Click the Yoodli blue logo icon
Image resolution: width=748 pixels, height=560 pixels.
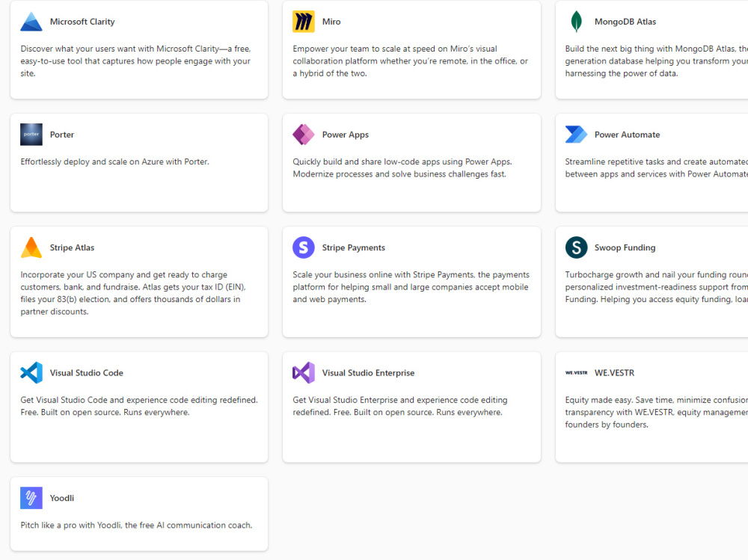coord(31,498)
